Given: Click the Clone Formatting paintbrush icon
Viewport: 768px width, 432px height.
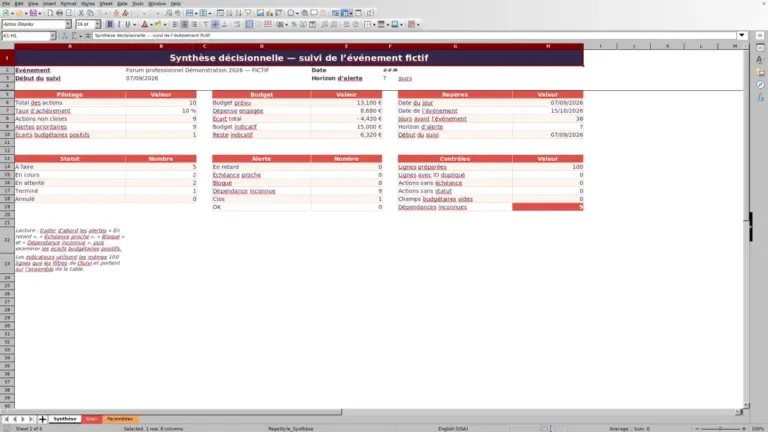Looking at the screenshot, I should (x=116, y=13).
